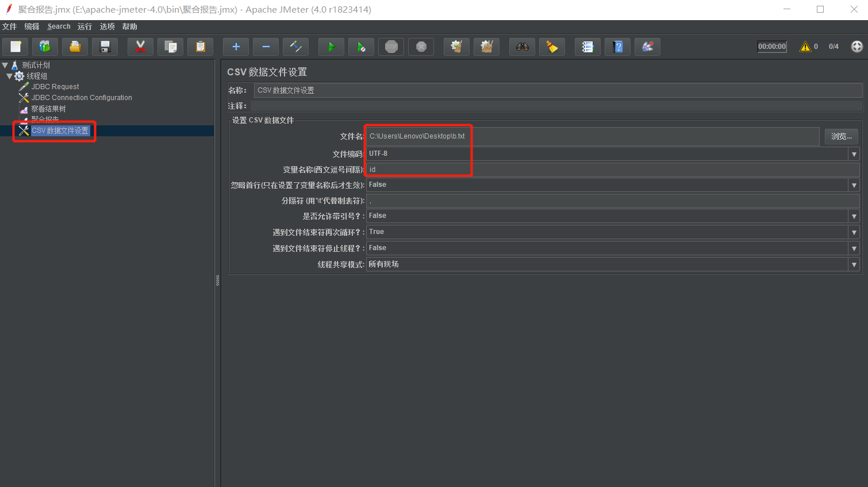
Task: Collapse the 测试计划 tree node
Action: pyautogui.click(x=5, y=65)
